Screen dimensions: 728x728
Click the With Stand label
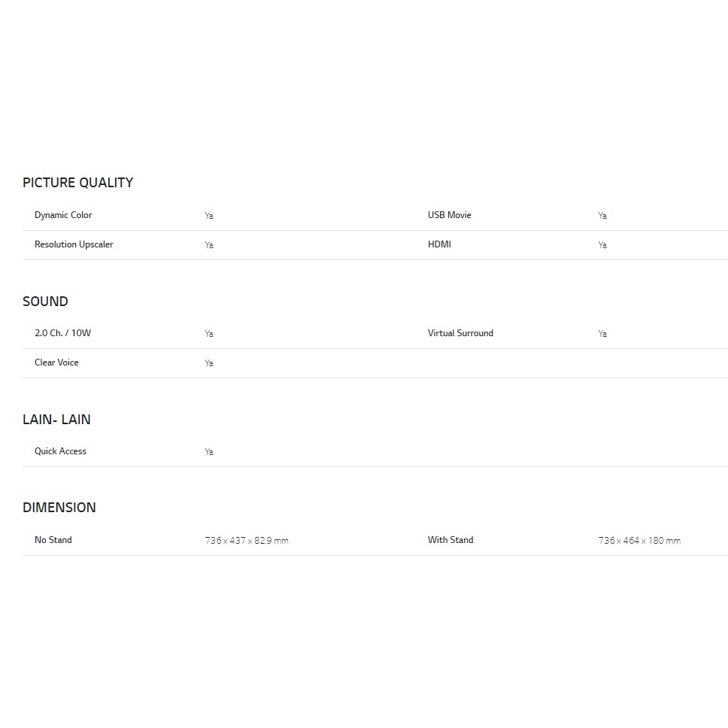450,540
